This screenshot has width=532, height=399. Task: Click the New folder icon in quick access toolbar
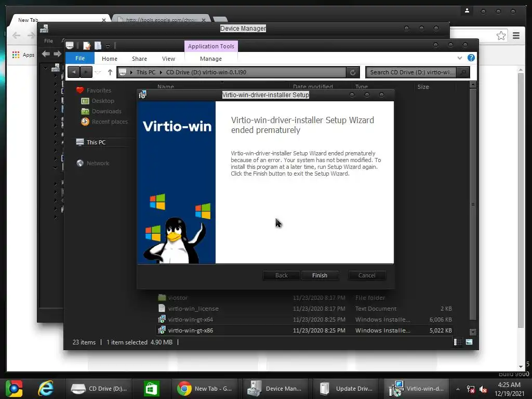pos(98,46)
